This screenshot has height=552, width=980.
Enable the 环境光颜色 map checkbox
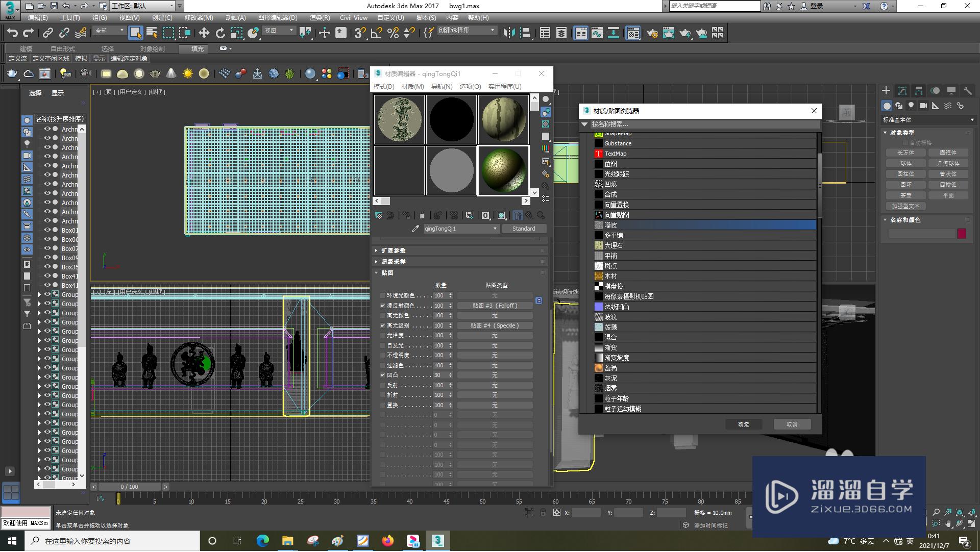pyautogui.click(x=383, y=295)
